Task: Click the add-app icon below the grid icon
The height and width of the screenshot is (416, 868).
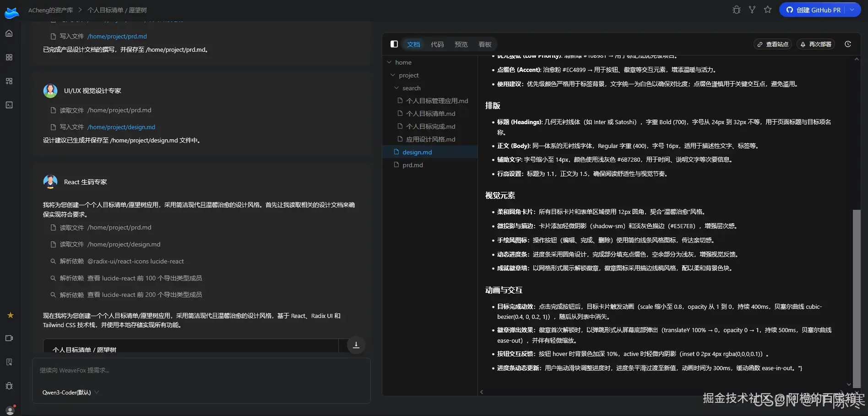Action: pos(9,81)
